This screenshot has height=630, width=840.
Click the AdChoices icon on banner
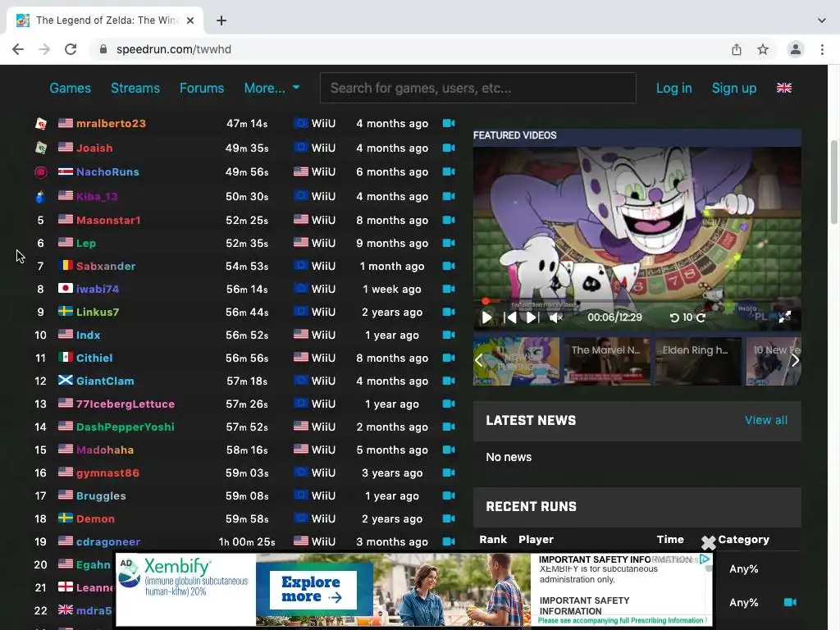tap(705, 559)
